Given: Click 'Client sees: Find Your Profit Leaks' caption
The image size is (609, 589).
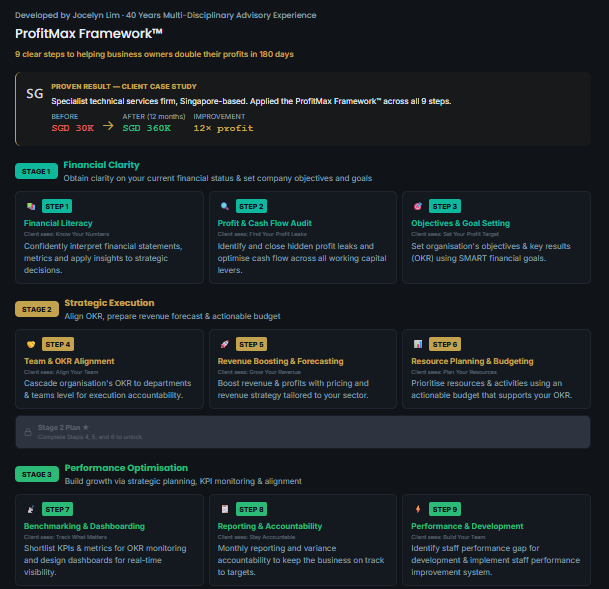Looking at the screenshot, I should 262,234.
